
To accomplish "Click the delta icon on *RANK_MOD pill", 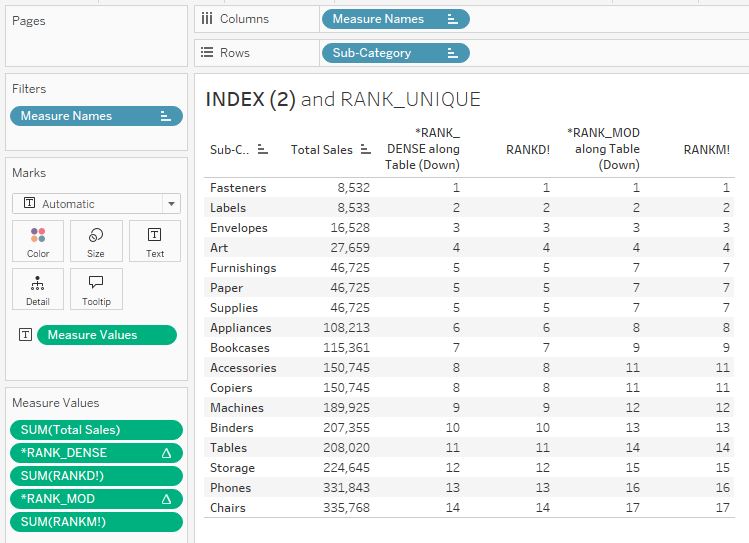I will tap(167, 499).
